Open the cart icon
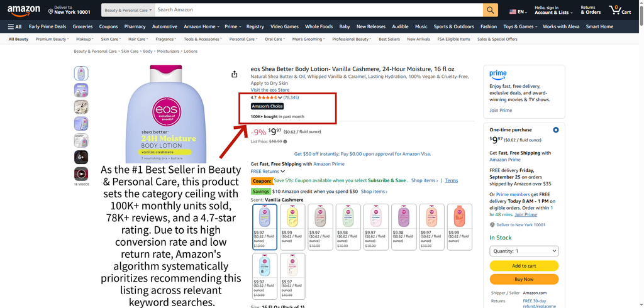This screenshot has height=308, width=644. click(x=620, y=10)
